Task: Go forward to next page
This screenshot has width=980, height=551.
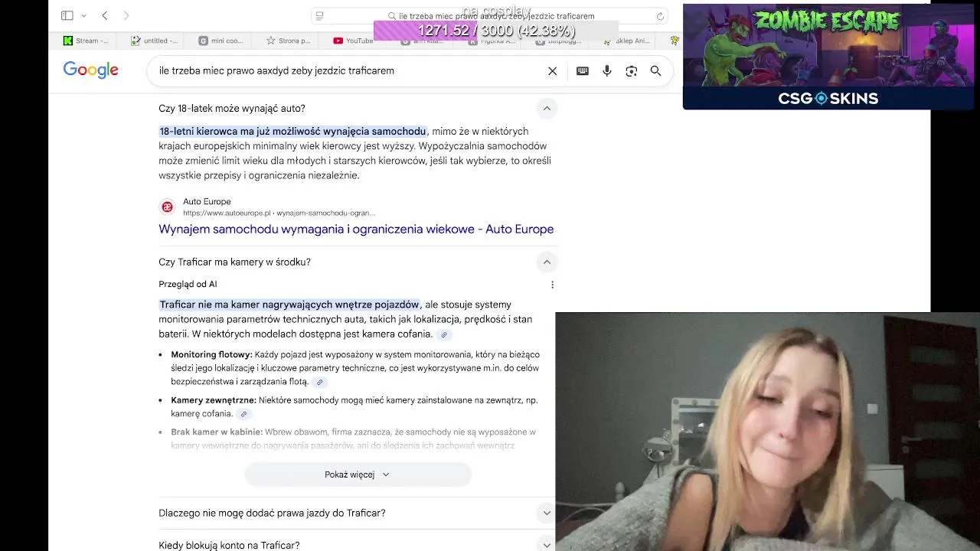Action: (x=126, y=15)
